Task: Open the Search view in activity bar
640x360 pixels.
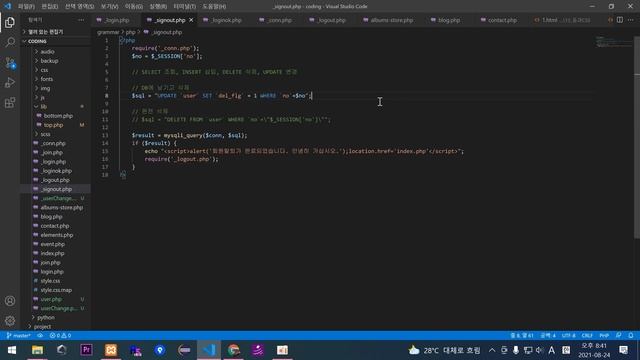Action: [10, 42]
